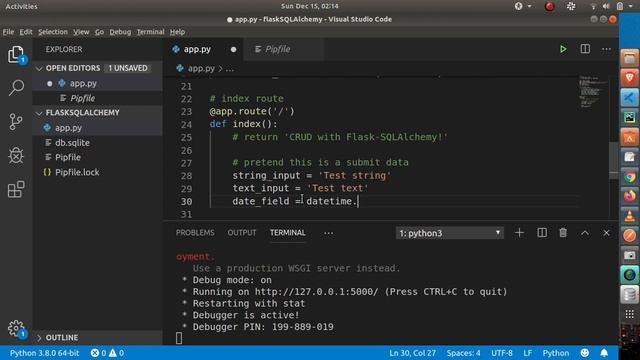Switch to the Problems panel tab

point(195,233)
